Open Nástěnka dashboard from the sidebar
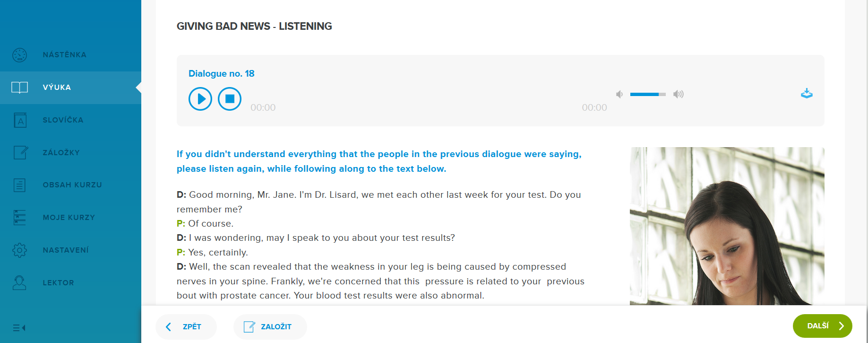This screenshot has height=343, width=868. point(64,55)
